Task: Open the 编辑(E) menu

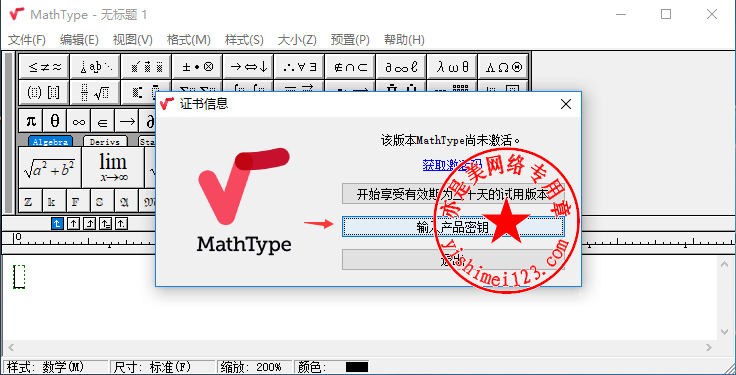Action: coord(79,40)
